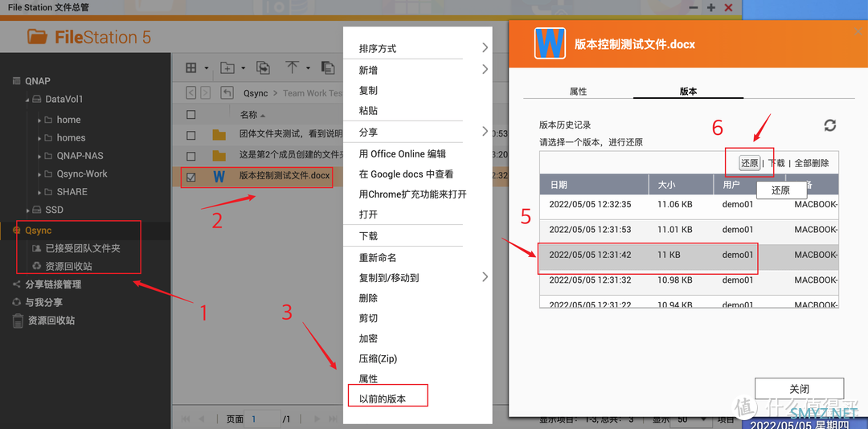Screen dimensions: 868x429
Task: Open the new folder dropdown arrow
Action: click(243, 68)
